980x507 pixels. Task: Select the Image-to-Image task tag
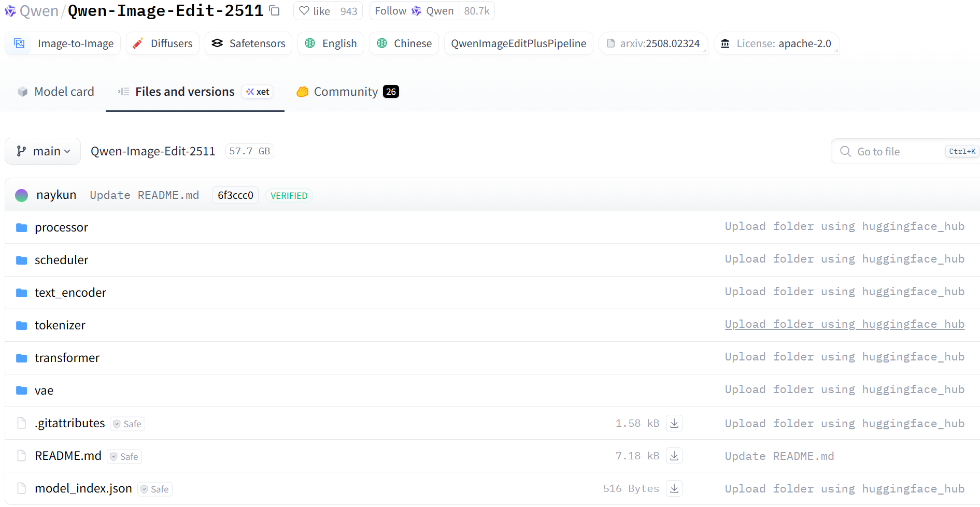[63, 44]
